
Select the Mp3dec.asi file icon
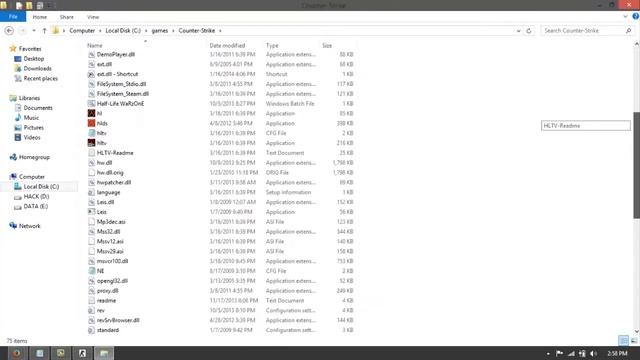point(91,222)
